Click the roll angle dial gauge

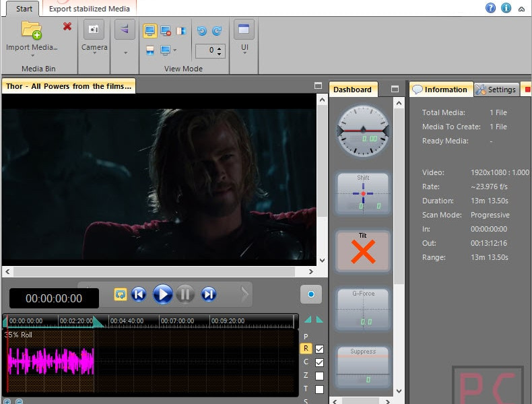pyautogui.click(x=363, y=131)
